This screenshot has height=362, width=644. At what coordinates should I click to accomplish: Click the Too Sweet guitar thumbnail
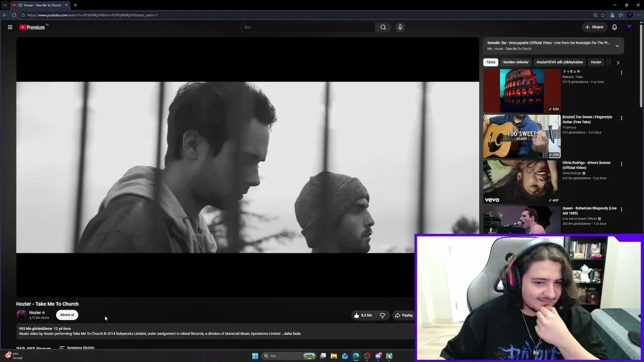coord(522,136)
